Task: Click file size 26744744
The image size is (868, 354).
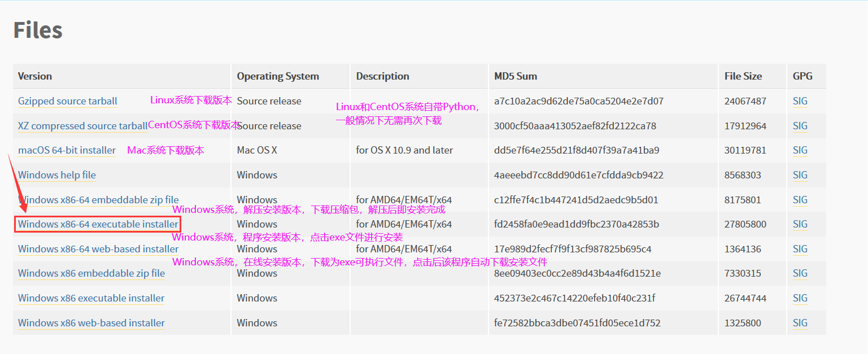Action: pyautogui.click(x=745, y=298)
